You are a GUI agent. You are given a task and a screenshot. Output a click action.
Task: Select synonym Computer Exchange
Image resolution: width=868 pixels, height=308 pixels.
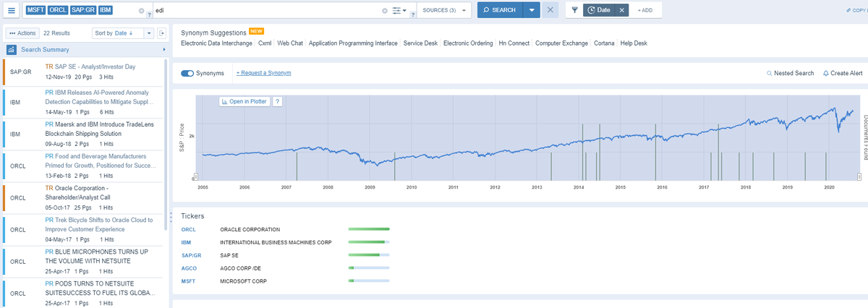click(x=562, y=43)
